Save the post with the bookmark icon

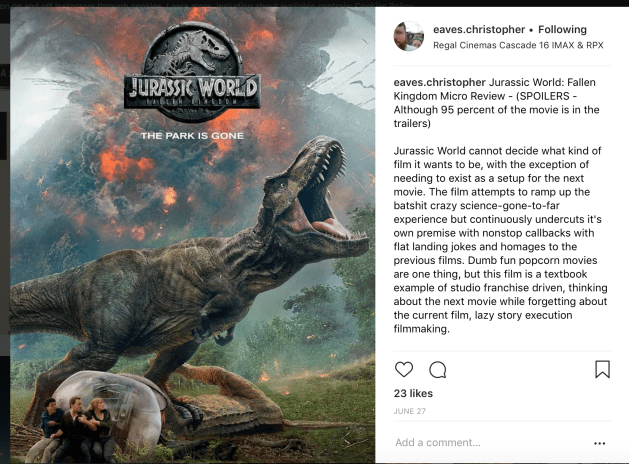click(x=602, y=369)
